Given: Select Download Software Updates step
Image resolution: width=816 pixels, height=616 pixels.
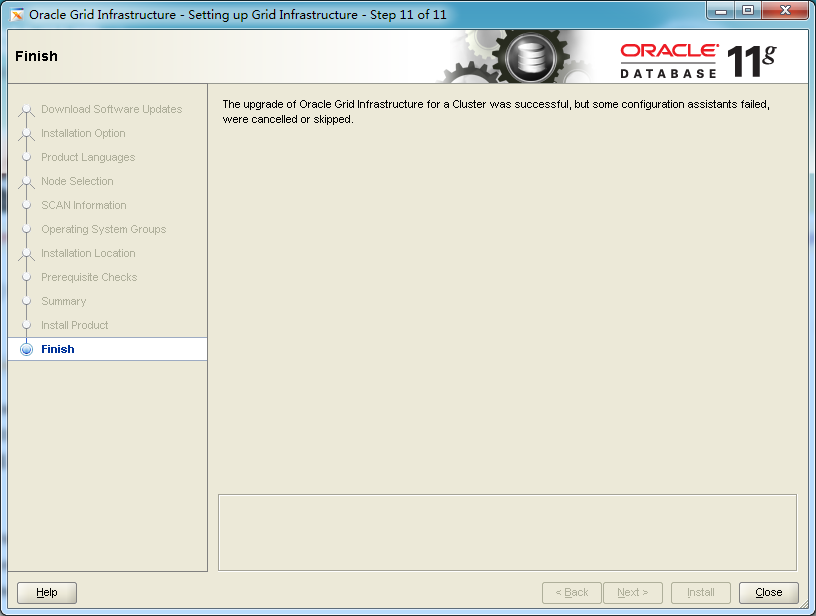Looking at the screenshot, I should (111, 109).
